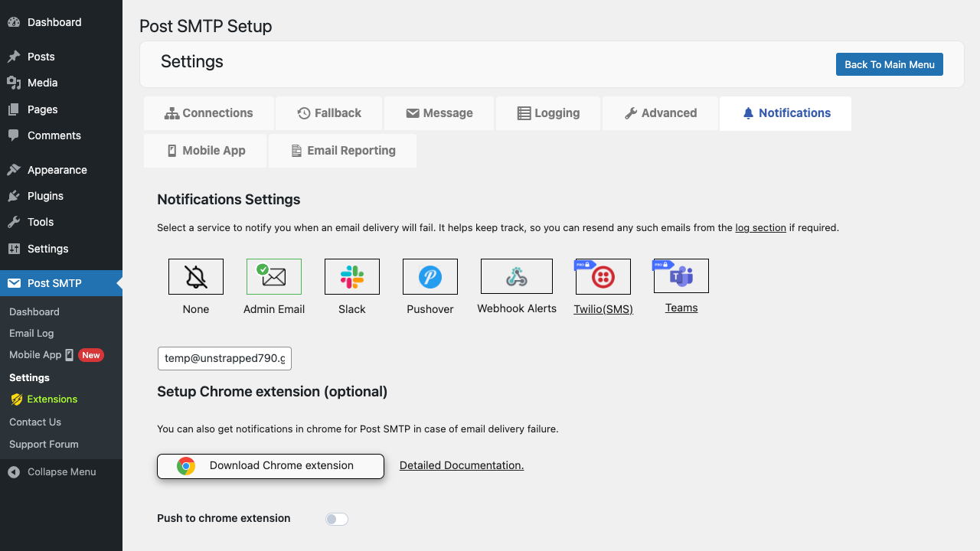This screenshot has width=980, height=551.
Task: Choose the Microsoft Teams pro icon
Action: click(681, 275)
